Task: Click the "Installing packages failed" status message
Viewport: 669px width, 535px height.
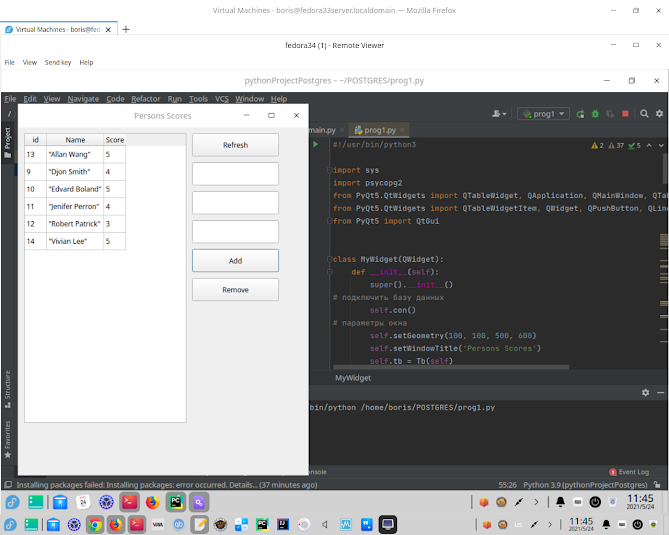Action: [x=166, y=485]
